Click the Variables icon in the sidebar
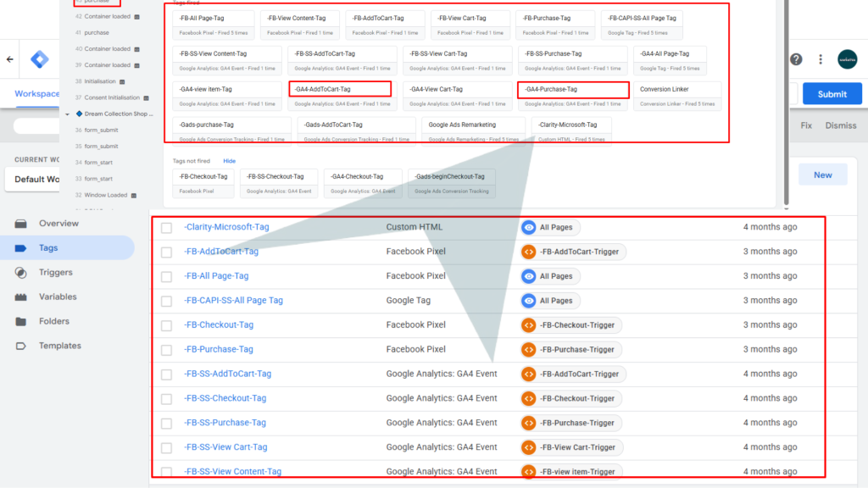 (x=21, y=297)
